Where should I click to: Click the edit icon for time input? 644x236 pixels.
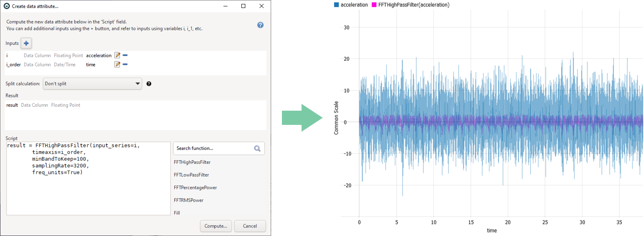(117, 65)
